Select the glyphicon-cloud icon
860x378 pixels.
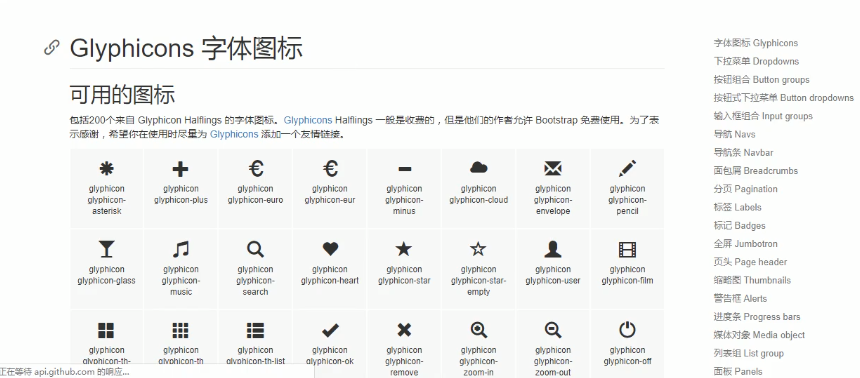pyautogui.click(x=479, y=167)
